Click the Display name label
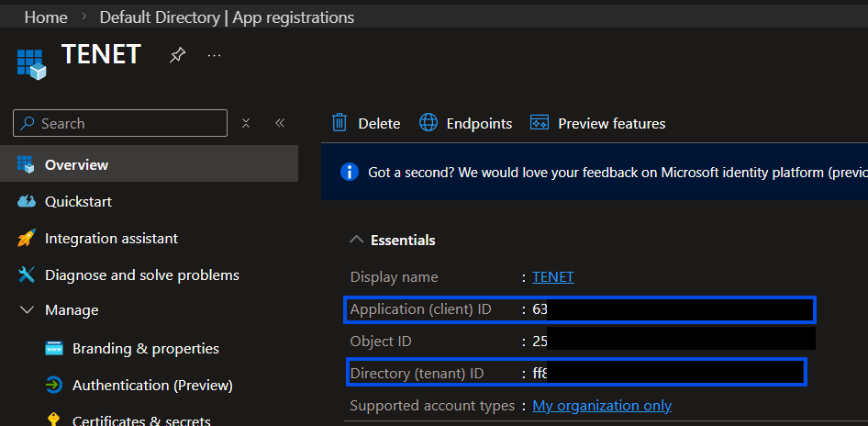Image resolution: width=868 pixels, height=426 pixels. click(395, 277)
